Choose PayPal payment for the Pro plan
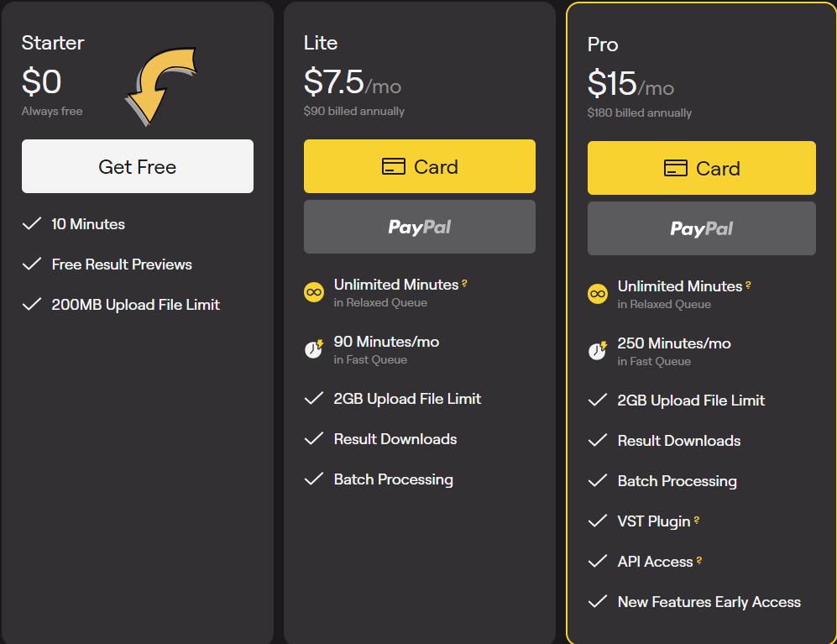The height and width of the screenshot is (644, 837). point(701,228)
